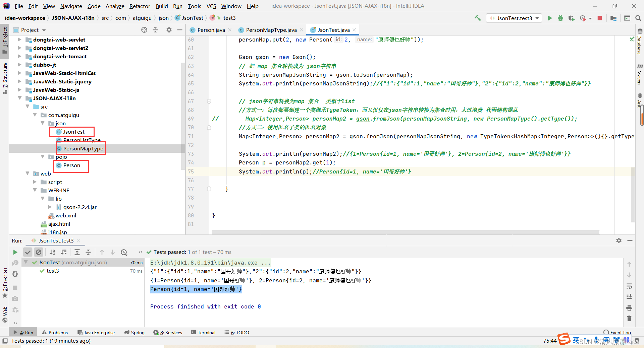This screenshot has width=644, height=348.
Task: Expand the script folder
Action: point(35,182)
